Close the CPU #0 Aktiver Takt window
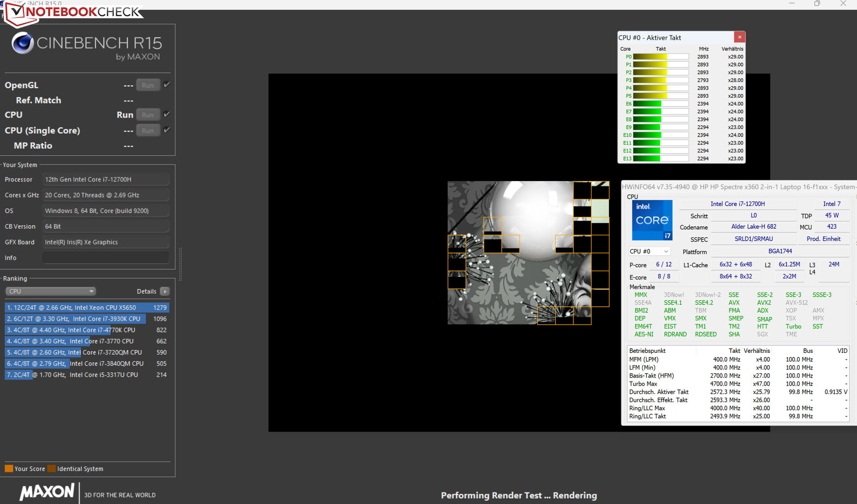The width and height of the screenshot is (857, 504). coord(739,37)
